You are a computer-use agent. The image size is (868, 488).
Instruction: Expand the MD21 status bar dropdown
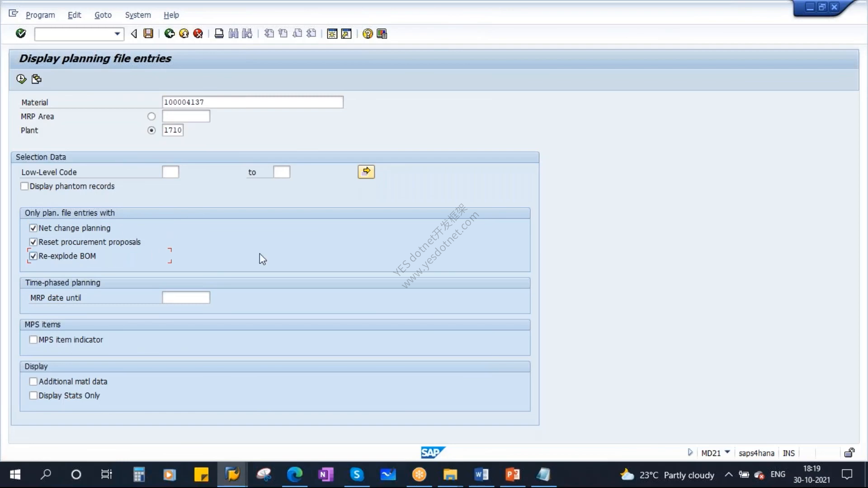727,452
